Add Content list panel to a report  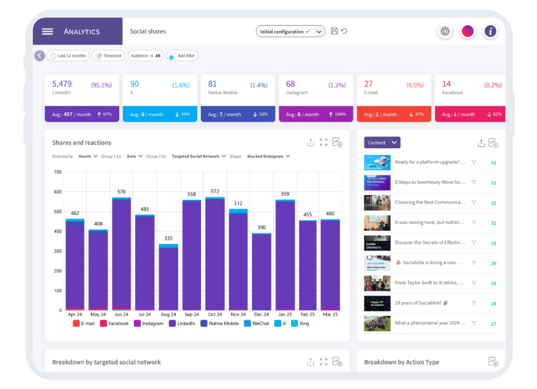(x=493, y=143)
